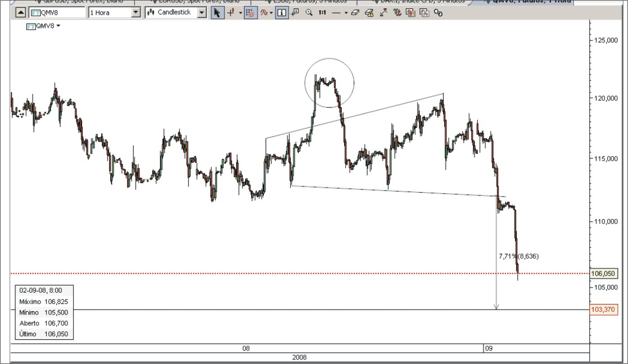Click the collapse arrow button left of QMV8
Image resolution: width=628 pixels, height=364 pixels.
tap(20, 13)
